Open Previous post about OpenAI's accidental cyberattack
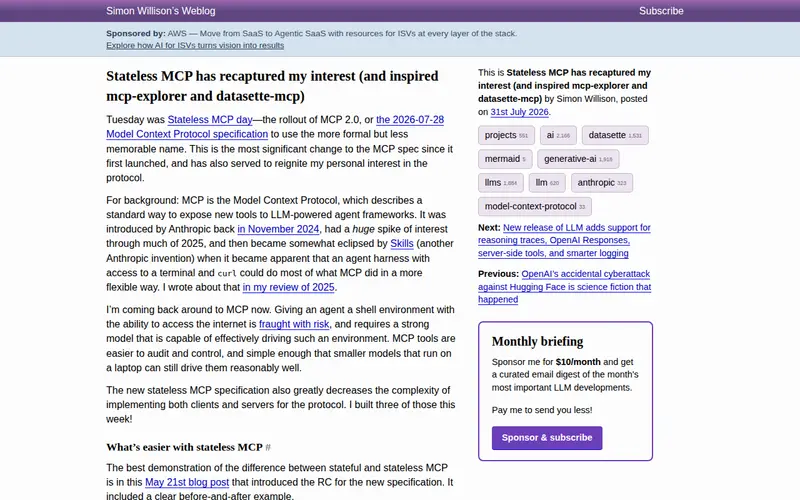The height and width of the screenshot is (500, 800). 564,287
